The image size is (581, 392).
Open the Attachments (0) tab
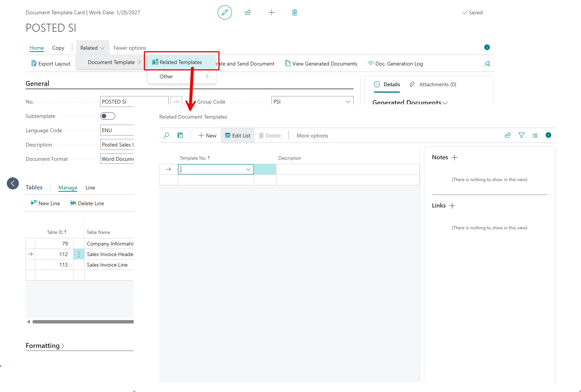click(x=433, y=84)
